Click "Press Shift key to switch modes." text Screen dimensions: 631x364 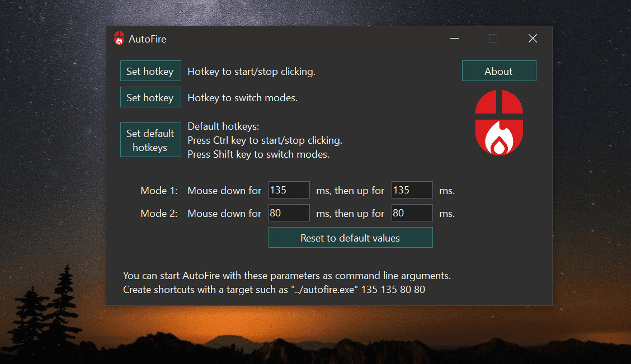click(x=258, y=154)
